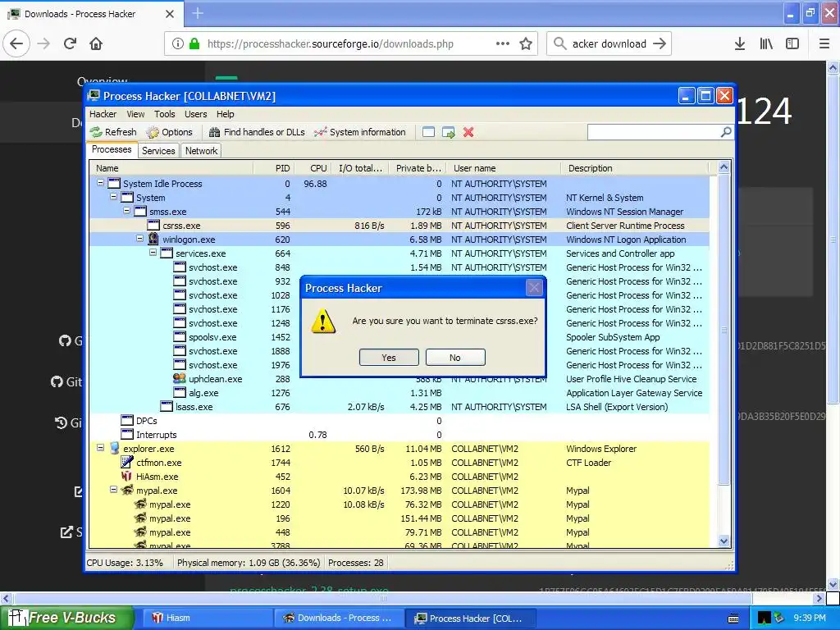Open the Users menu
The width and height of the screenshot is (840, 630).
(195, 114)
